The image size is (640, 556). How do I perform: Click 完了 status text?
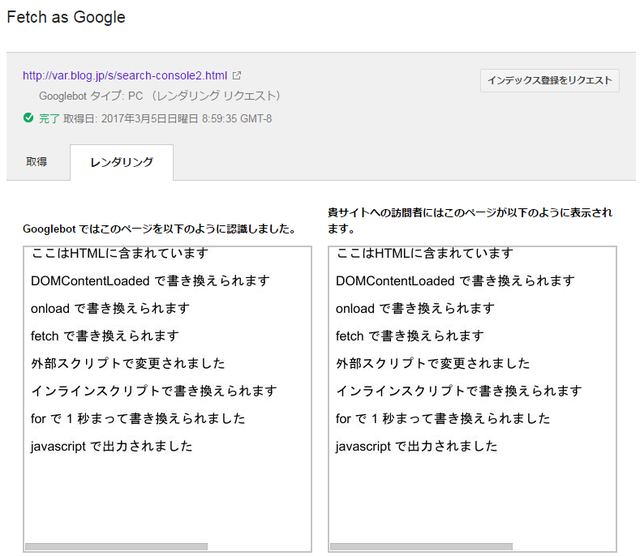(x=49, y=119)
